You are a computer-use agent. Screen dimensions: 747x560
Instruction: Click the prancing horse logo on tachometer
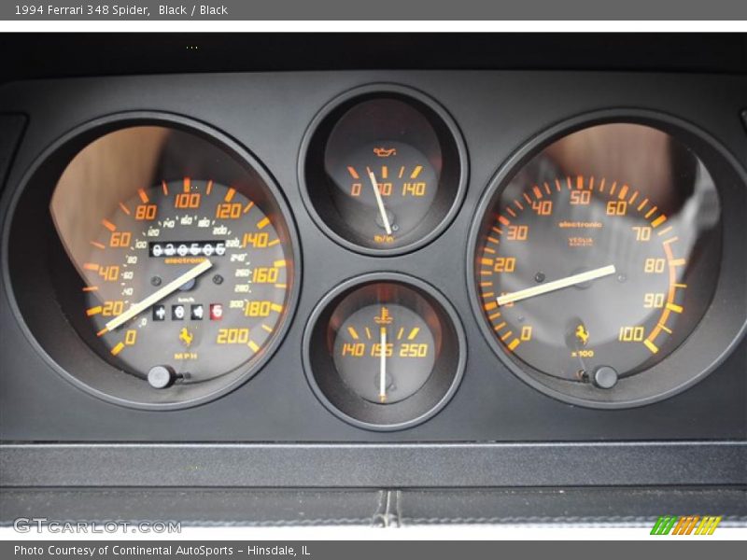click(582, 333)
